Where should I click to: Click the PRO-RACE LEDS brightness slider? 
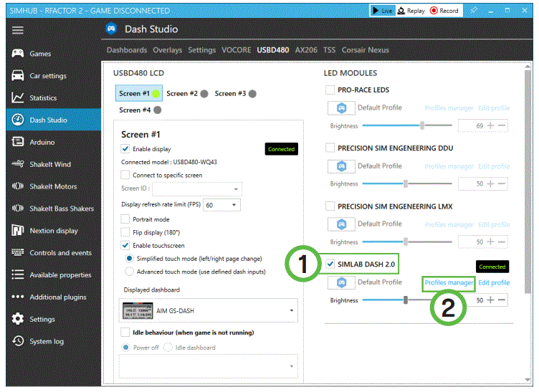tap(407, 125)
